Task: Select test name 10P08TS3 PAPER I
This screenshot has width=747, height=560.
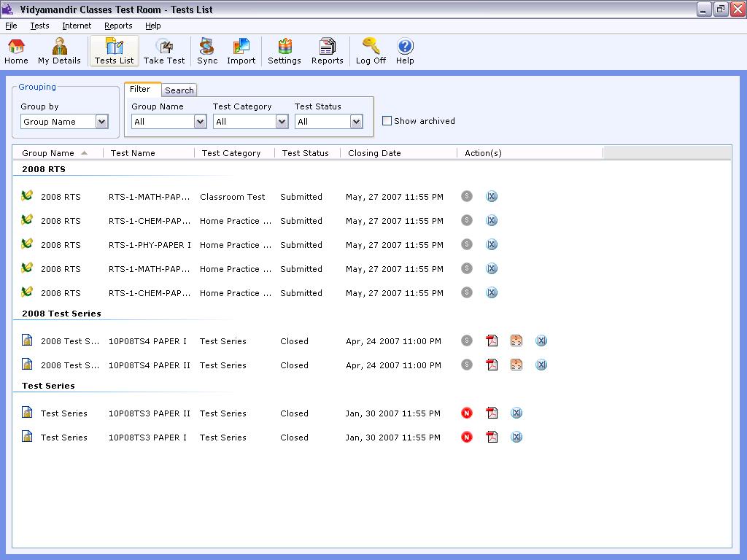Action: point(147,437)
